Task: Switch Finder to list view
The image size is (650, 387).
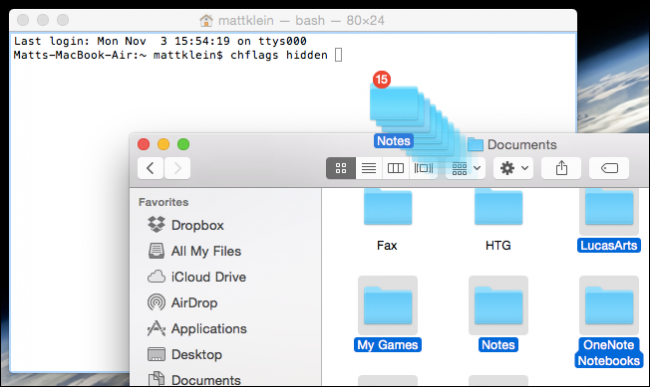Action: click(x=369, y=168)
